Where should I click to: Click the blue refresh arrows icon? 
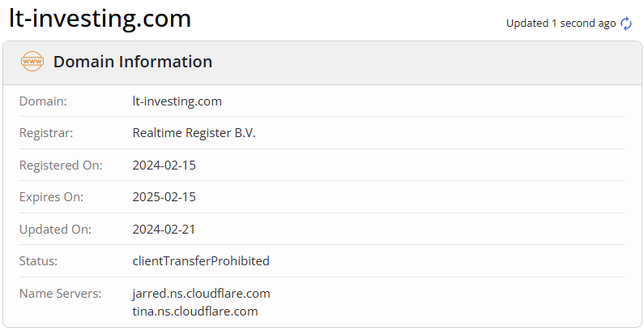(x=626, y=24)
